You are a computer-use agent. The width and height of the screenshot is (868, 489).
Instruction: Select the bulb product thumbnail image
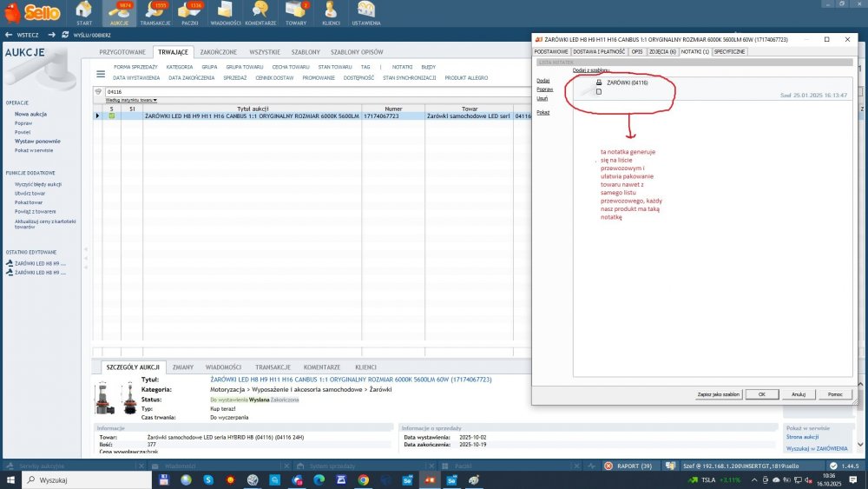click(x=116, y=398)
